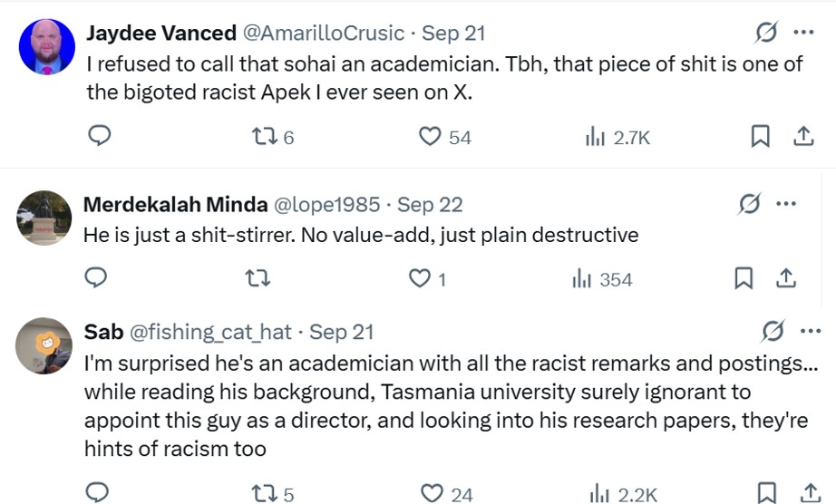Like Jaydee Vanced's post with 54 likes
The width and height of the screenshot is (836, 504).
click(x=430, y=137)
